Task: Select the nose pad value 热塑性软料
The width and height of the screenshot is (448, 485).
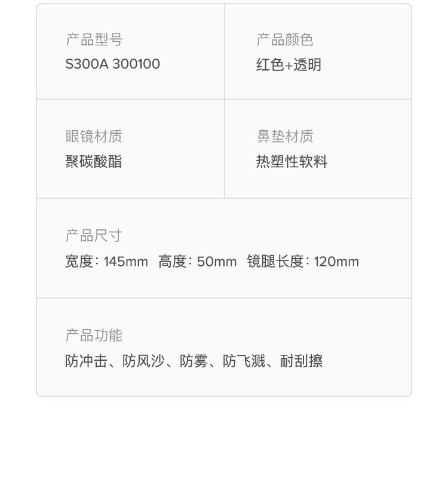Action: coord(291,161)
